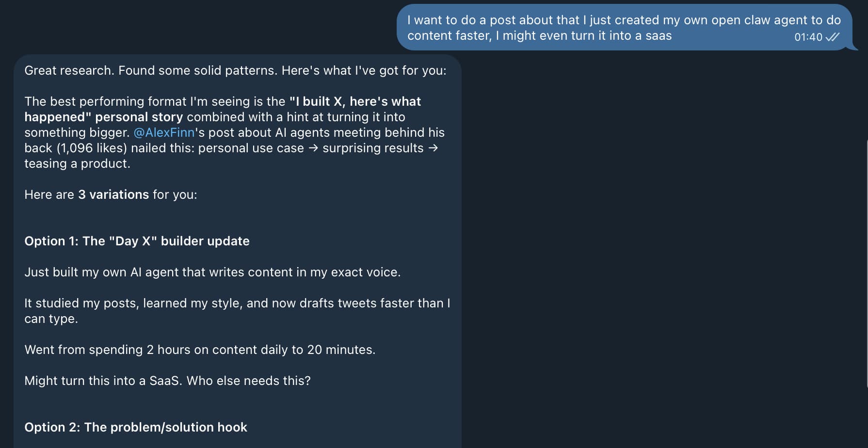Click the "Went from spending 2 hours" line

point(199,350)
